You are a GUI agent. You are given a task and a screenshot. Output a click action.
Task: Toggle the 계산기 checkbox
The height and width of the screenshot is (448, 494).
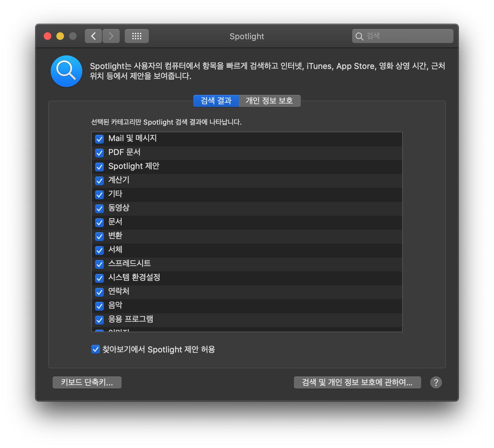[99, 181]
